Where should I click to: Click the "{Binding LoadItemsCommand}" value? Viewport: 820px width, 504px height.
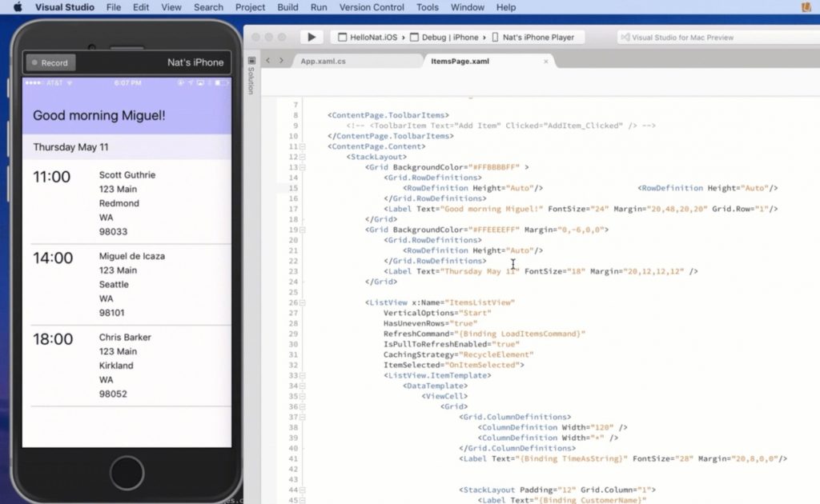point(520,334)
